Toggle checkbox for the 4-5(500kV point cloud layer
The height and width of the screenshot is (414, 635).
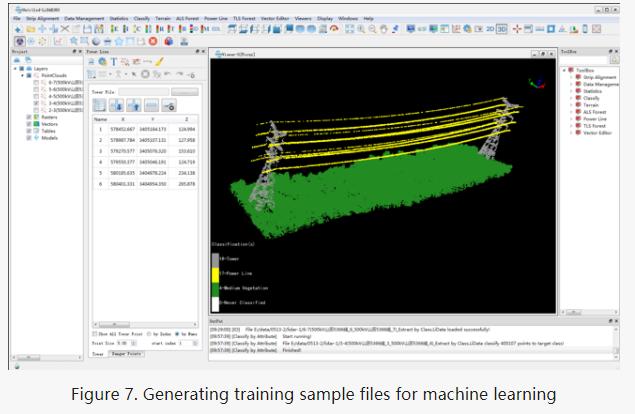(x=36, y=96)
